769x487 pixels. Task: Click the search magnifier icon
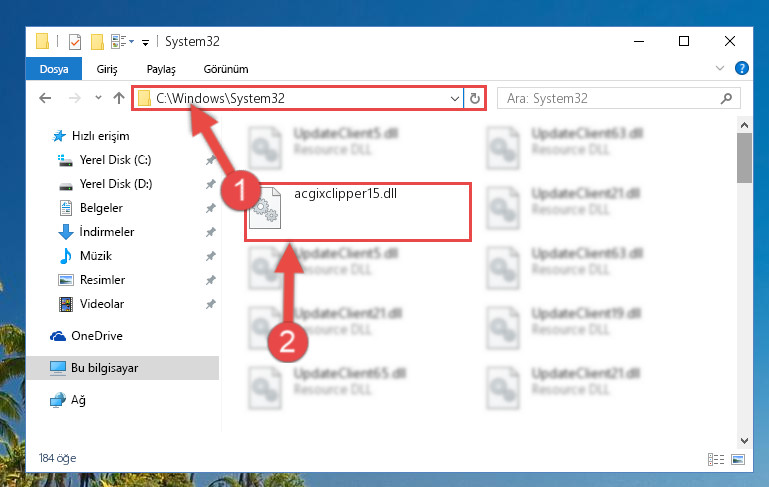tap(726, 99)
